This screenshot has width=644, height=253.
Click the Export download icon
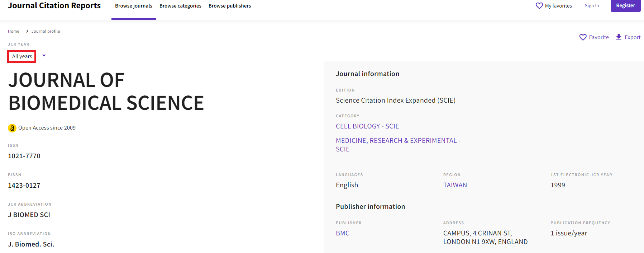619,37
